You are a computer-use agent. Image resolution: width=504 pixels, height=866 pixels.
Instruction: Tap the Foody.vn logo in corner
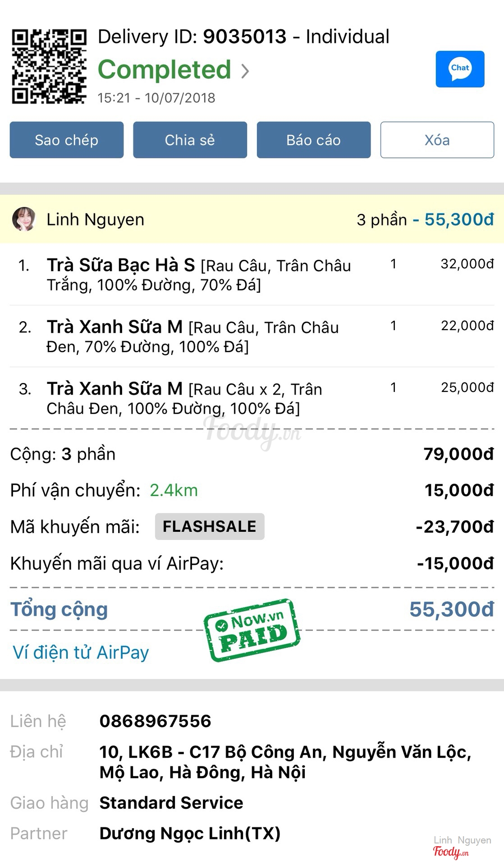pyautogui.click(x=451, y=852)
